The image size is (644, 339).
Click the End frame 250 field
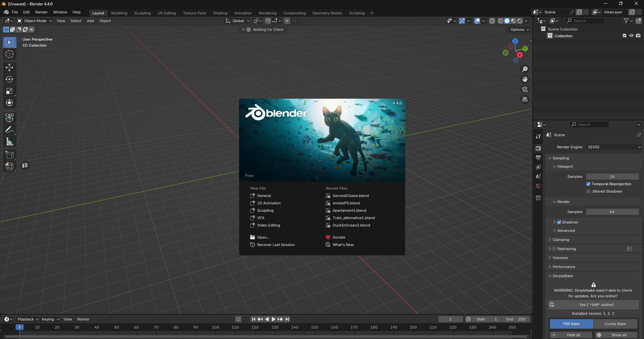(516, 319)
